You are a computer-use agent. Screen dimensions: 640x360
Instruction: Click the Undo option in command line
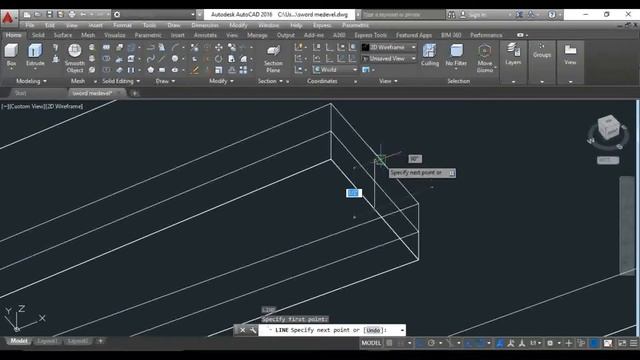pyautogui.click(x=373, y=330)
